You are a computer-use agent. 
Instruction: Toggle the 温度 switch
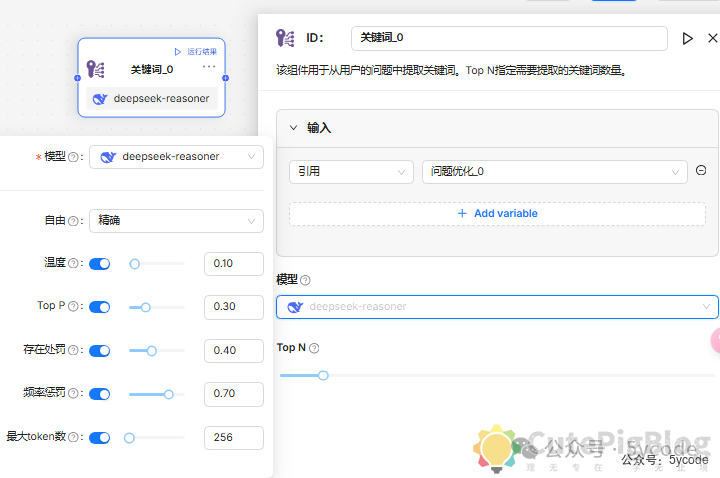[100, 264]
